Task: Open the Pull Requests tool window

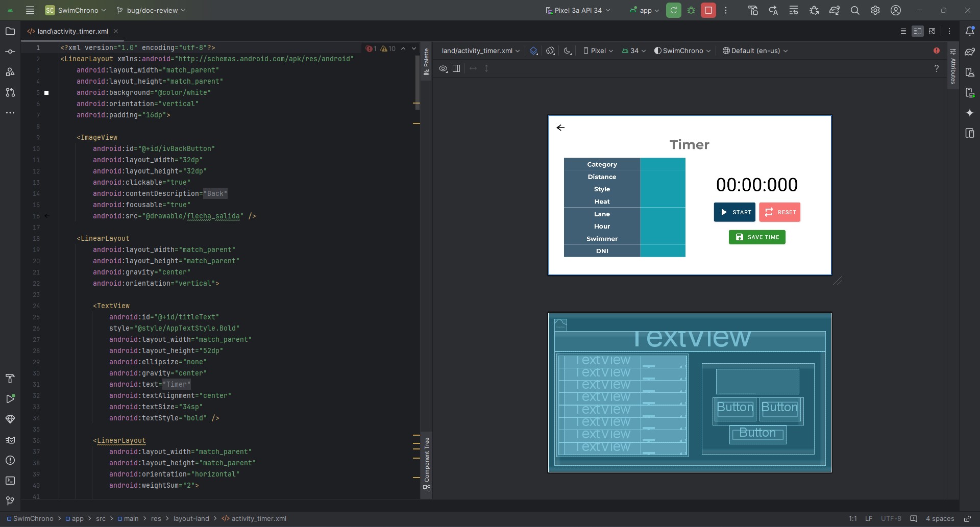Action: tap(10, 92)
